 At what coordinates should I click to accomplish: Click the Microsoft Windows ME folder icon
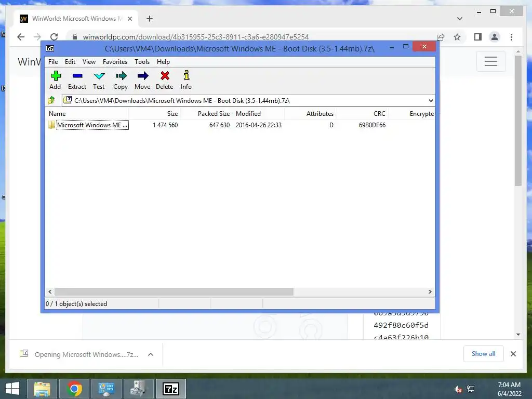click(x=51, y=125)
